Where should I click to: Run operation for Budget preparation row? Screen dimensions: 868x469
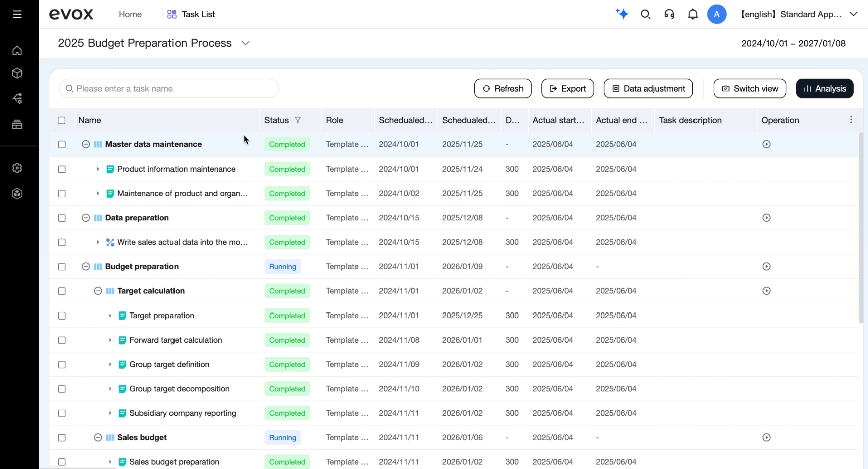click(766, 267)
